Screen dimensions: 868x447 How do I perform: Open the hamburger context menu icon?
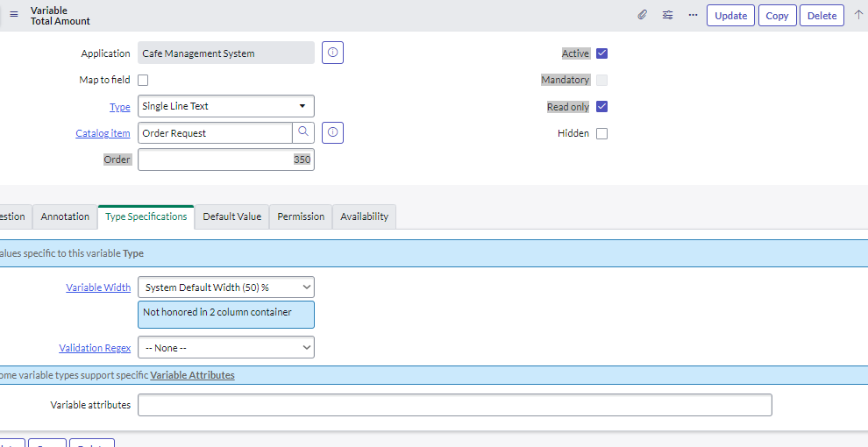click(14, 15)
